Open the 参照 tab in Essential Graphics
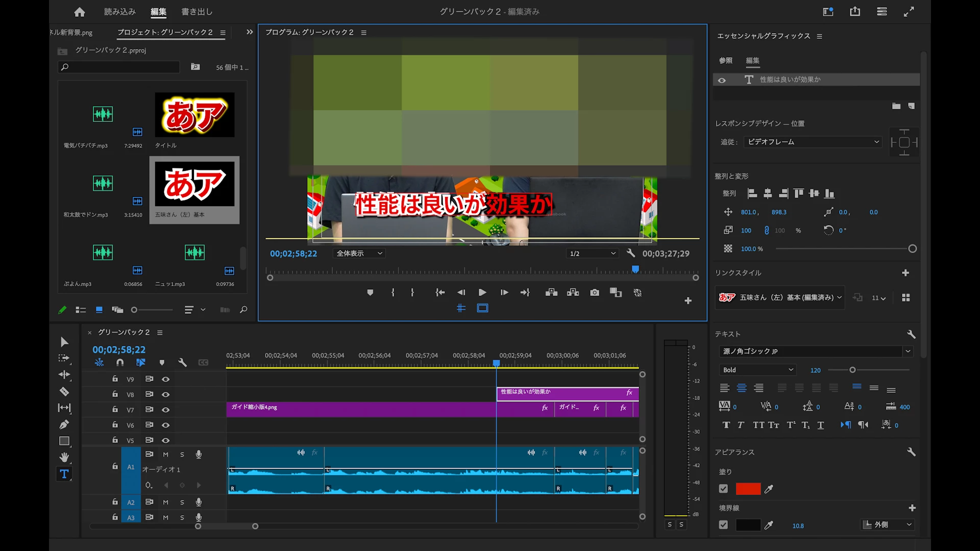Image resolution: width=980 pixels, height=551 pixels. point(726,60)
